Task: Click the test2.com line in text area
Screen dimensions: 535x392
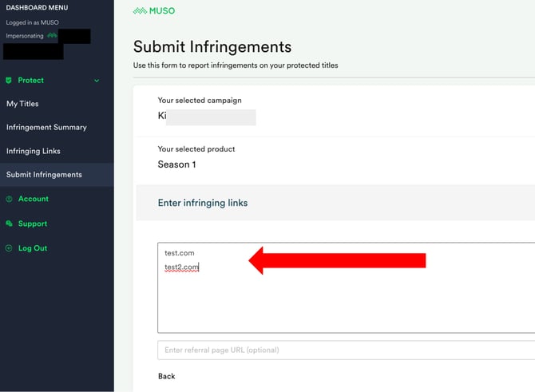Action: [181, 267]
